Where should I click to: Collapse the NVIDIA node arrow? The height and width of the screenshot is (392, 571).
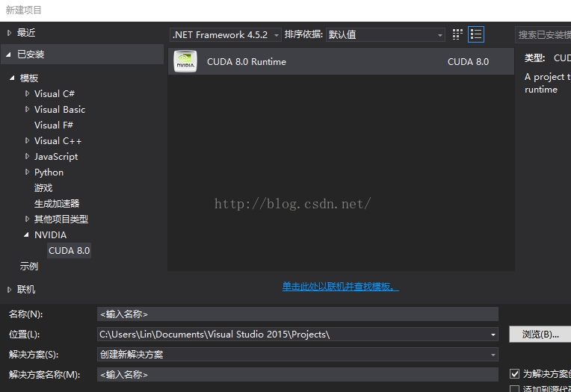click(x=26, y=234)
